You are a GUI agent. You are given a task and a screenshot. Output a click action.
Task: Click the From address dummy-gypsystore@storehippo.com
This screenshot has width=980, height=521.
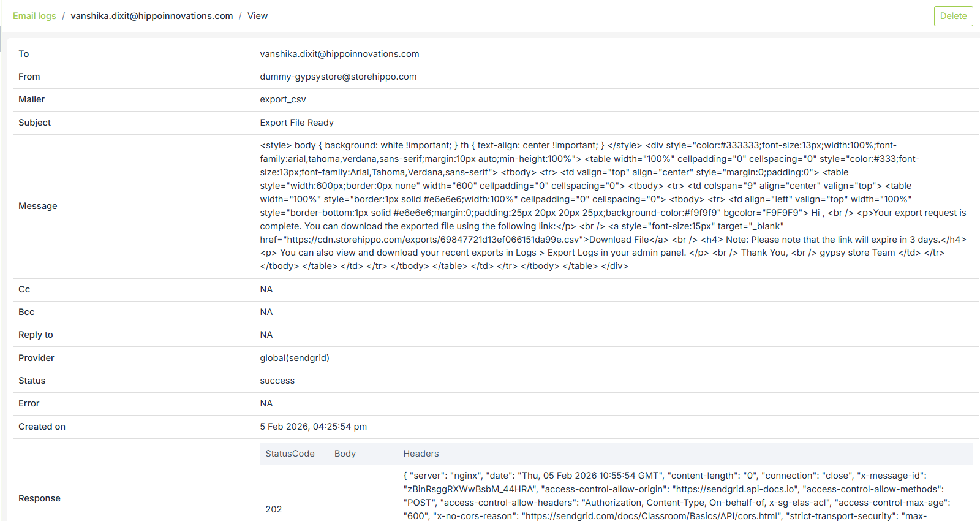[338, 77]
